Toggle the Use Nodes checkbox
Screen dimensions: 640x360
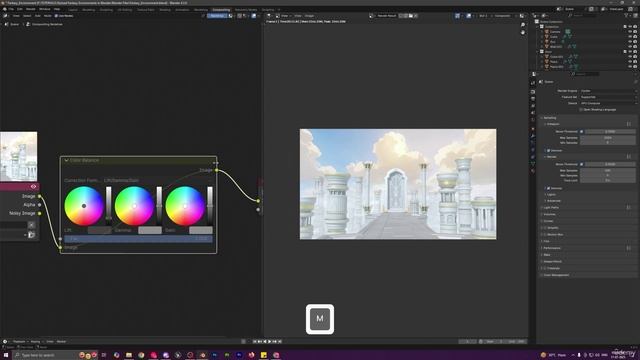tap(56, 16)
